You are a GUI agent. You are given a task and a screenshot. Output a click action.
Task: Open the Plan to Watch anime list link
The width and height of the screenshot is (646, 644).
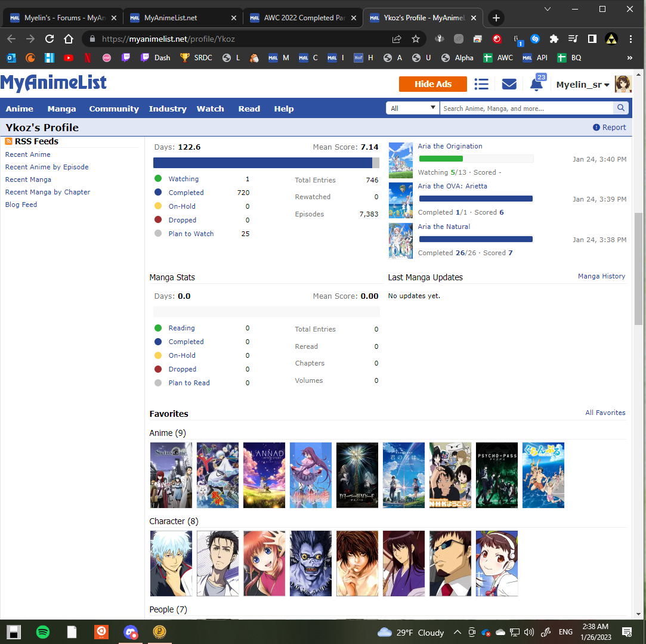pyautogui.click(x=191, y=234)
